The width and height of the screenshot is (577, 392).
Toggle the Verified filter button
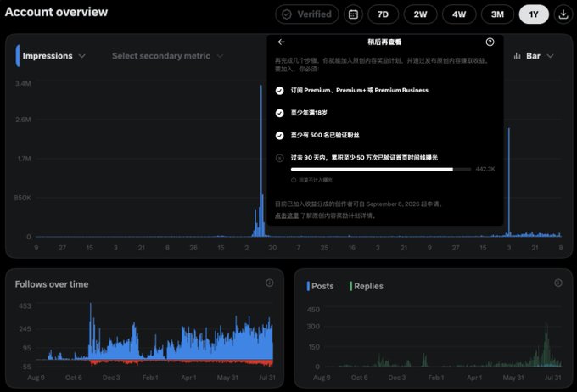coord(307,14)
